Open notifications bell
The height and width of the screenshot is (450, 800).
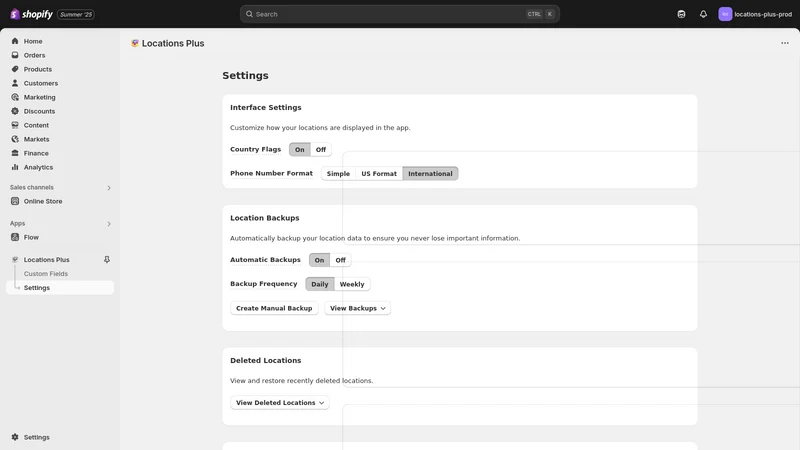coord(704,14)
